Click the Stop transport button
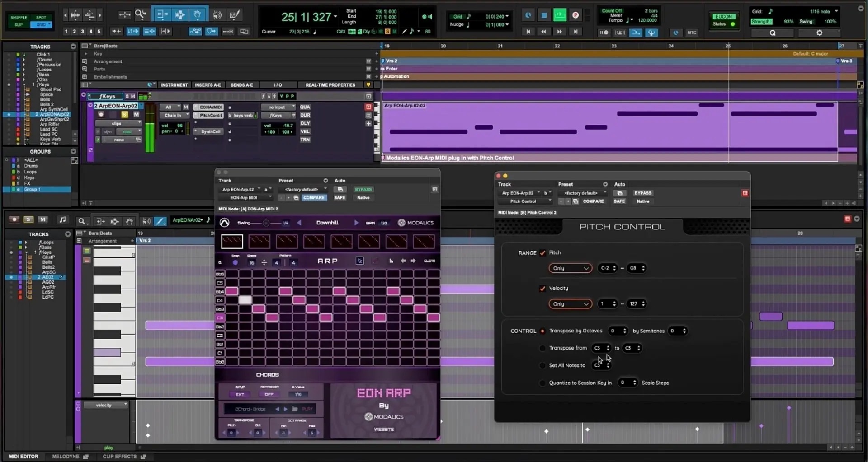This screenshot has height=462, width=868. (544, 15)
